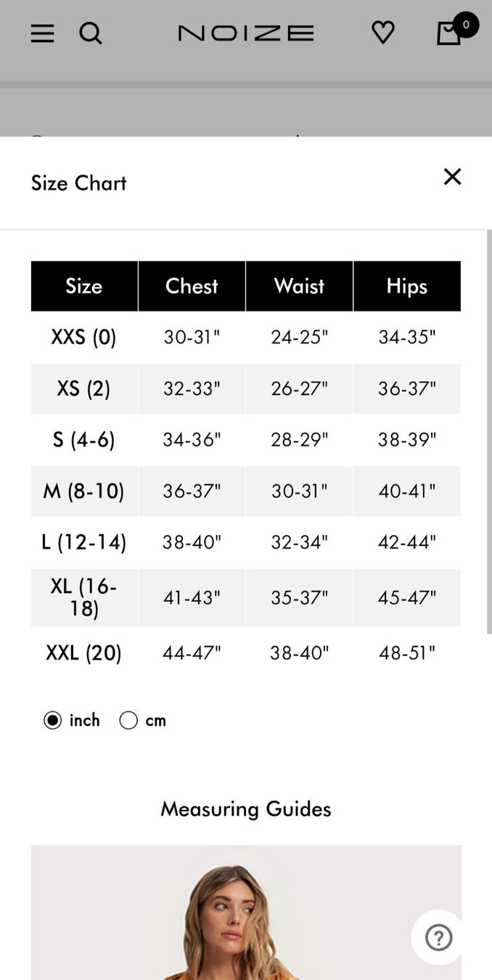Image resolution: width=492 pixels, height=980 pixels.
Task: Click the Waist column header
Action: (x=299, y=286)
